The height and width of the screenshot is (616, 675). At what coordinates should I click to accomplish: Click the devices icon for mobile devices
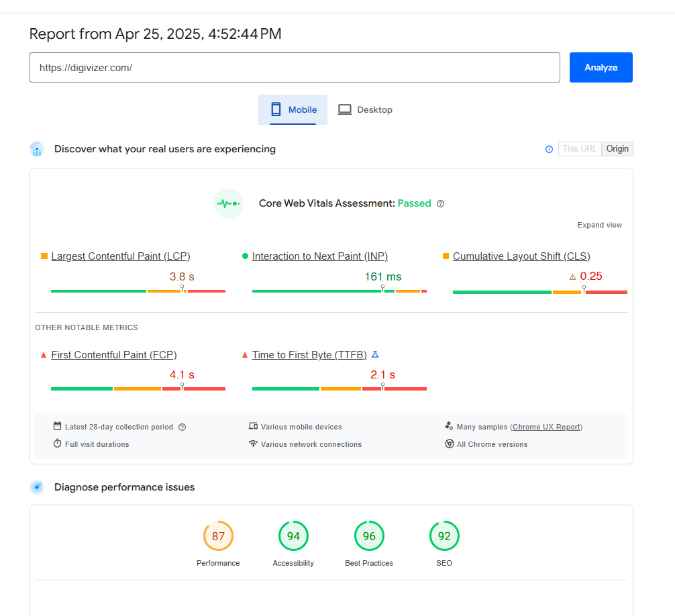pyautogui.click(x=253, y=426)
